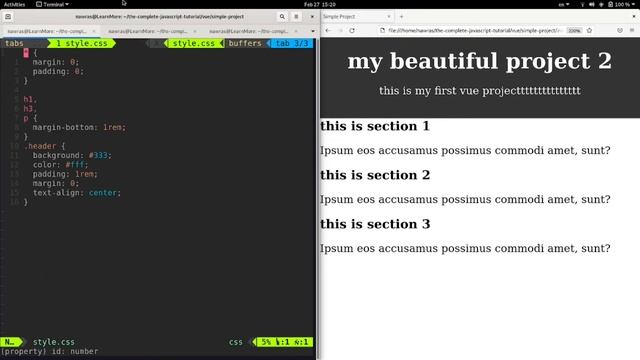Open the terminal search icon
The height and width of the screenshot is (360, 640).
(282, 17)
